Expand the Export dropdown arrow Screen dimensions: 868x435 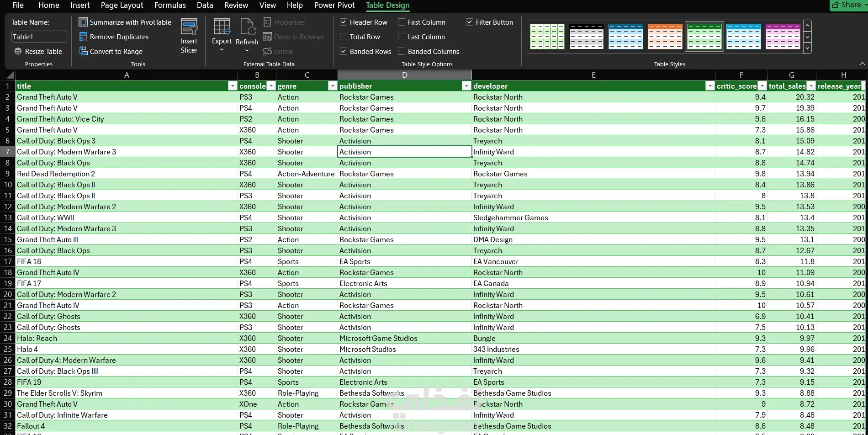(x=222, y=50)
